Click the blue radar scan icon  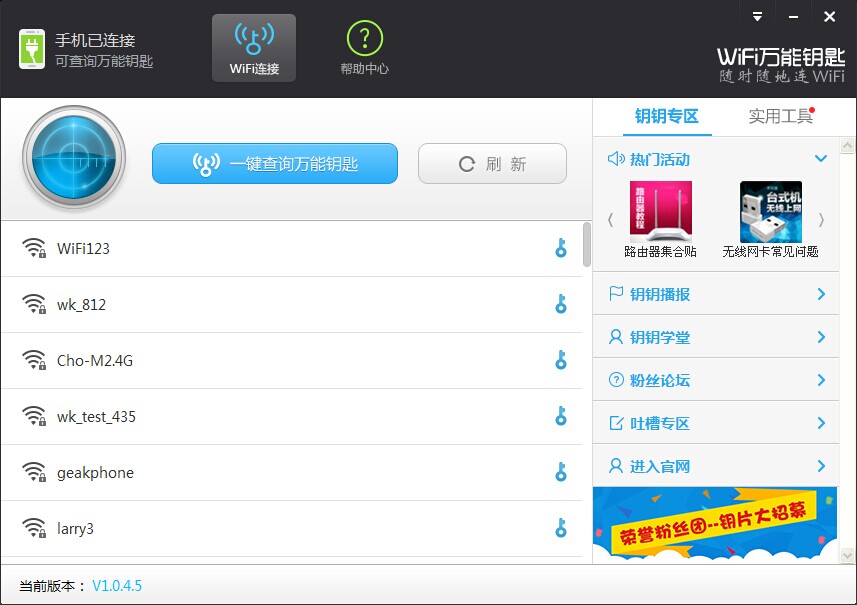click(74, 158)
